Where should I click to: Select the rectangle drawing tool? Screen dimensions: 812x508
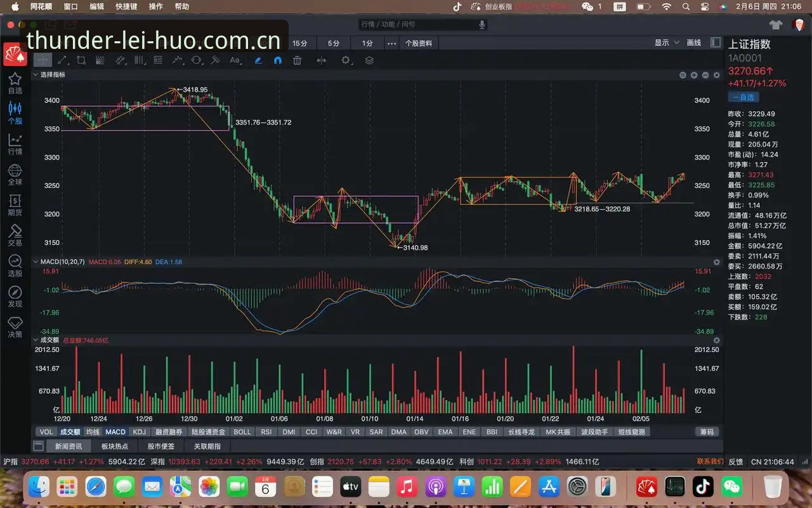click(x=81, y=60)
